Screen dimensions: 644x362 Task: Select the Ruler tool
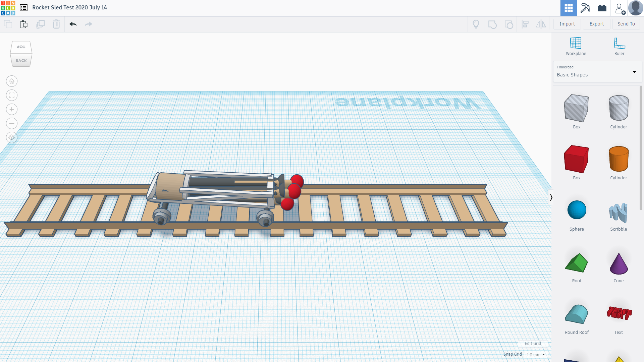619,46
